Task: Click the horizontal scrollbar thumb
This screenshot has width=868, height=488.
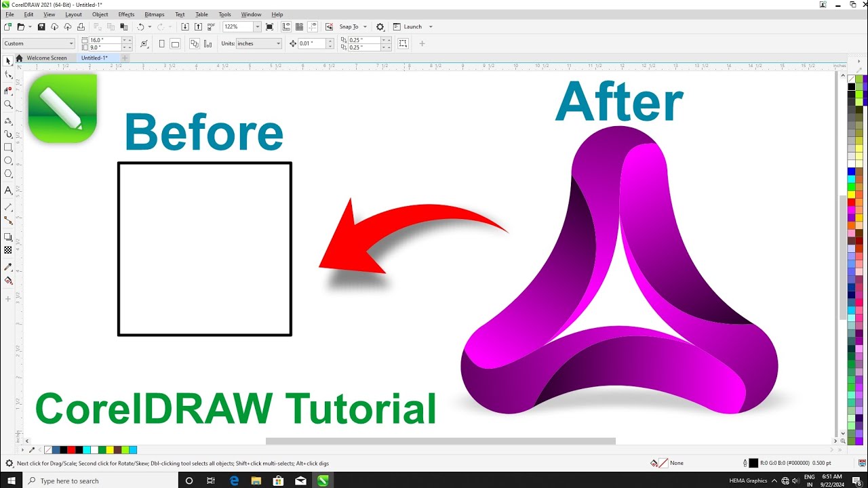Action: click(x=441, y=441)
